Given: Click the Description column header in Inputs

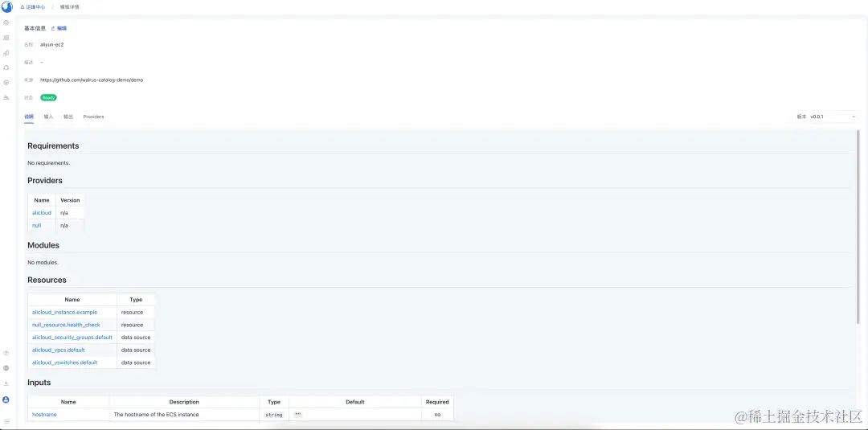Looking at the screenshot, I should [184, 402].
